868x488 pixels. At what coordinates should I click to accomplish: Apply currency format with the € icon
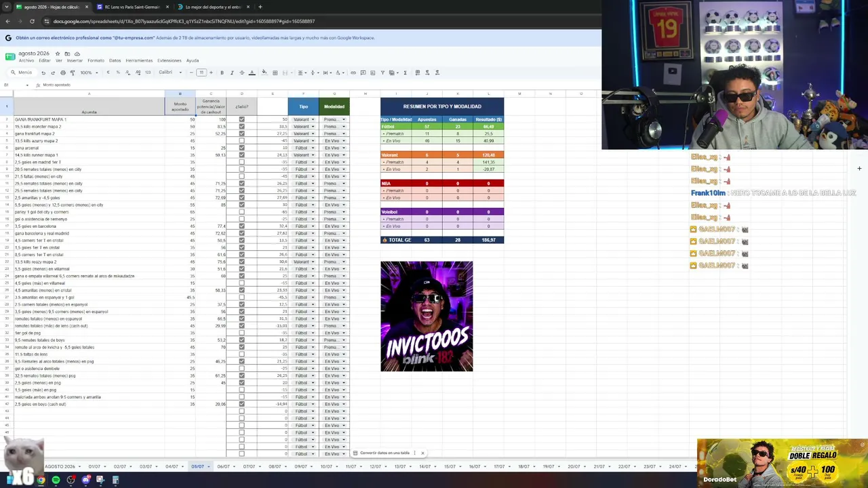[108, 73]
